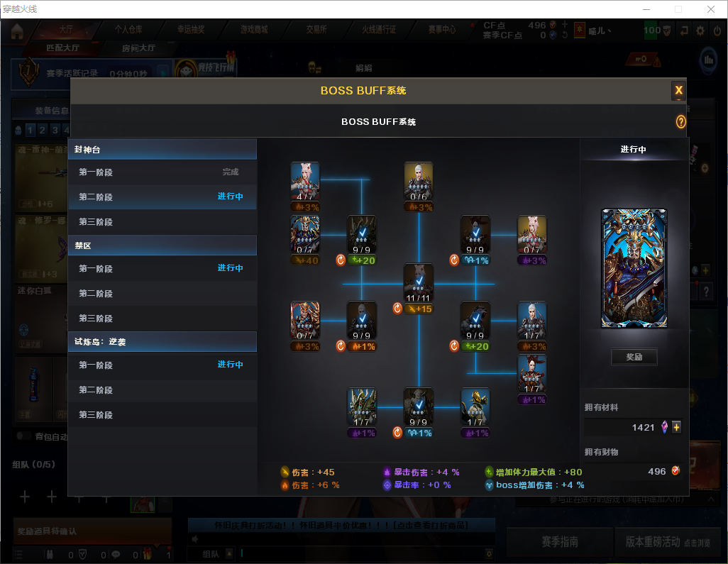Select the 0/7 +40 damage node
Image resolution: width=728 pixels, height=564 pixels.
[305, 240]
